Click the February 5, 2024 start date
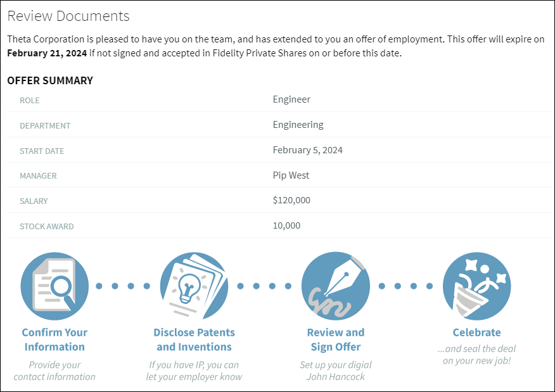This screenshot has width=555, height=392. point(307,150)
